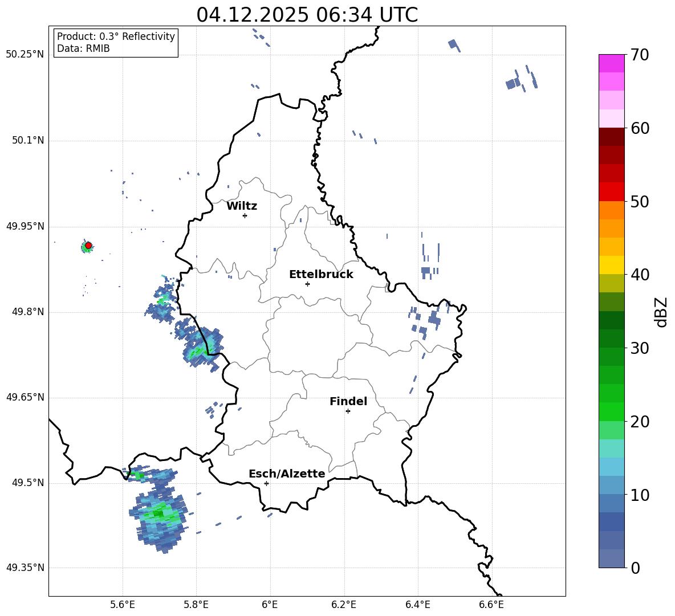This screenshot has width=675, height=616.
Task: Click the 49.35°N latitude label
Action: tap(25, 568)
